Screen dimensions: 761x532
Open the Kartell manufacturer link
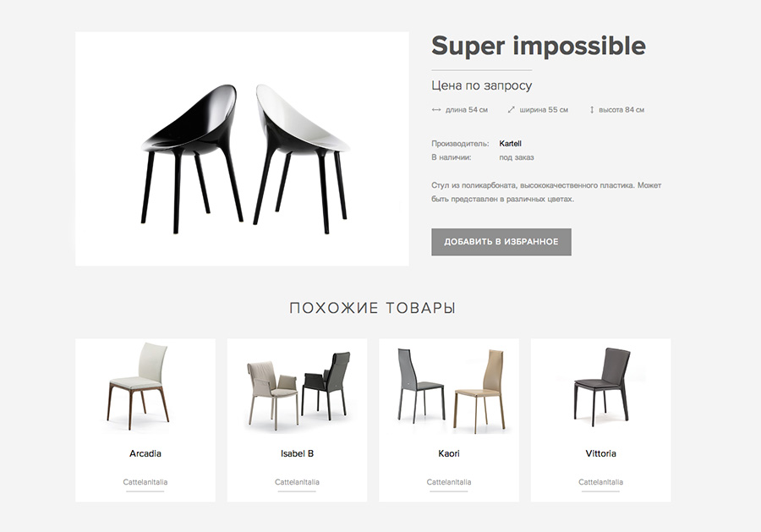point(510,144)
